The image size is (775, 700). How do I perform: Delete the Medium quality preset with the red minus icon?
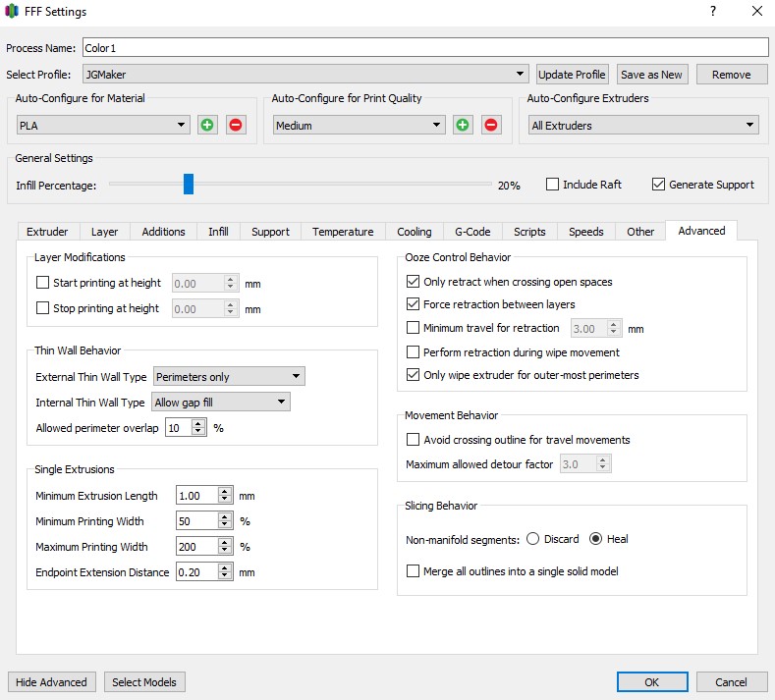pos(491,125)
